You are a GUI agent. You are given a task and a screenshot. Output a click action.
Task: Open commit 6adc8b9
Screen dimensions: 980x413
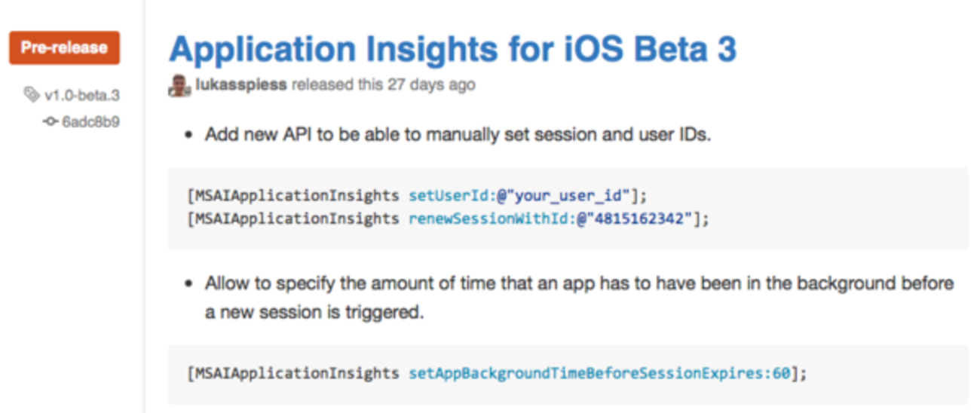click(90, 121)
